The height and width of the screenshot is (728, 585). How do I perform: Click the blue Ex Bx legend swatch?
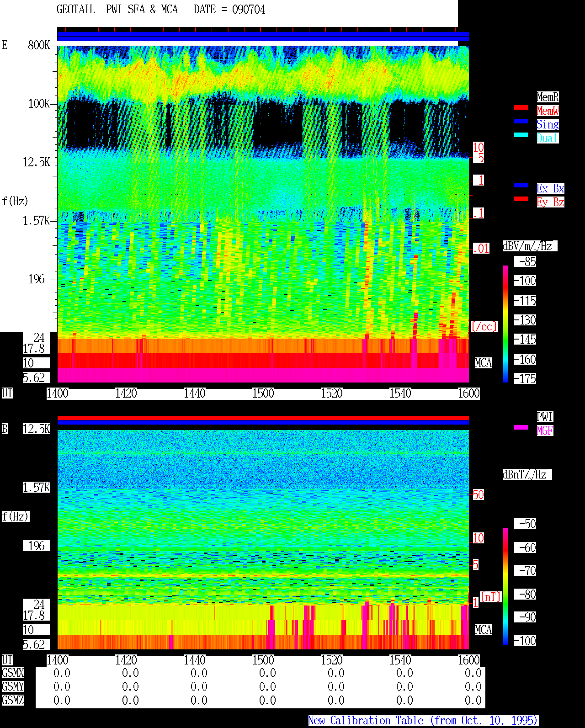coord(521,185)
